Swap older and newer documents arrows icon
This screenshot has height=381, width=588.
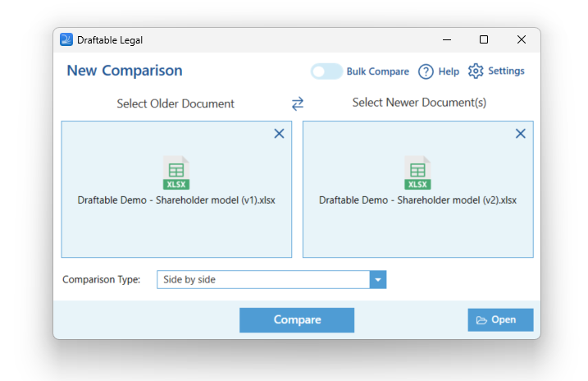click(x=298, y=103)
